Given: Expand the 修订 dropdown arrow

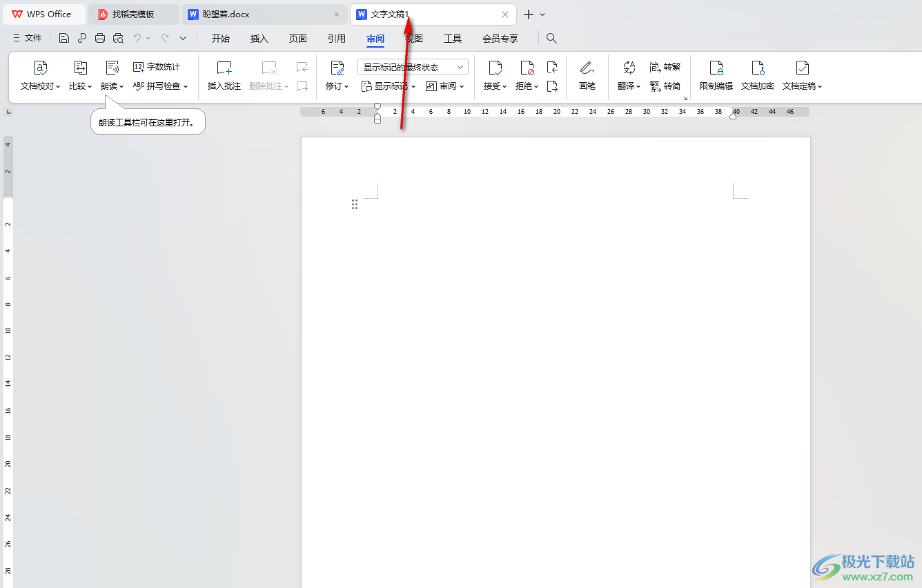Looking at the screenshot, I should coord(346,87).
